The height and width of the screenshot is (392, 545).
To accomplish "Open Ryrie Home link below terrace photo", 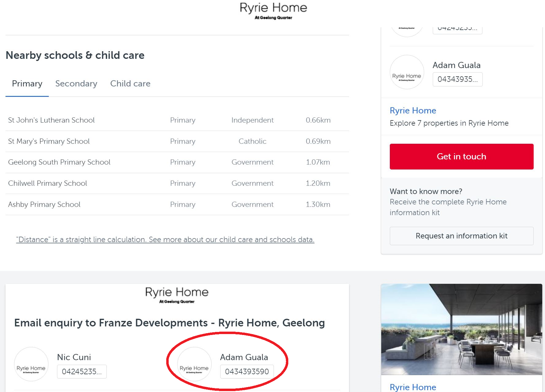I will point(413,387).
